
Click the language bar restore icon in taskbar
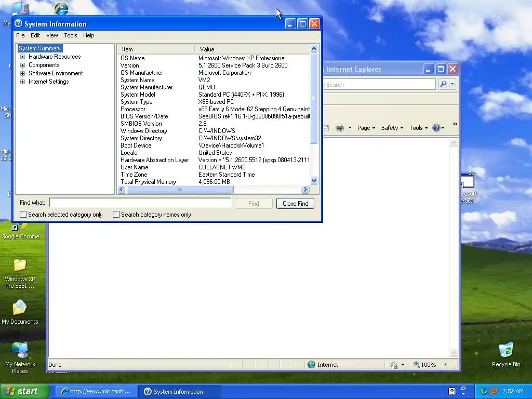coord(463,388)
